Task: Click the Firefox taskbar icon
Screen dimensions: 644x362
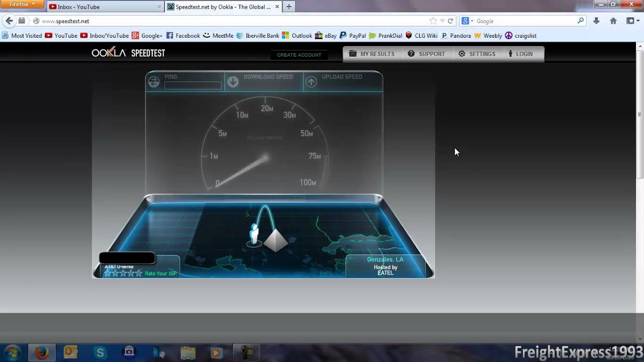Action: click(x=41, y=352)
